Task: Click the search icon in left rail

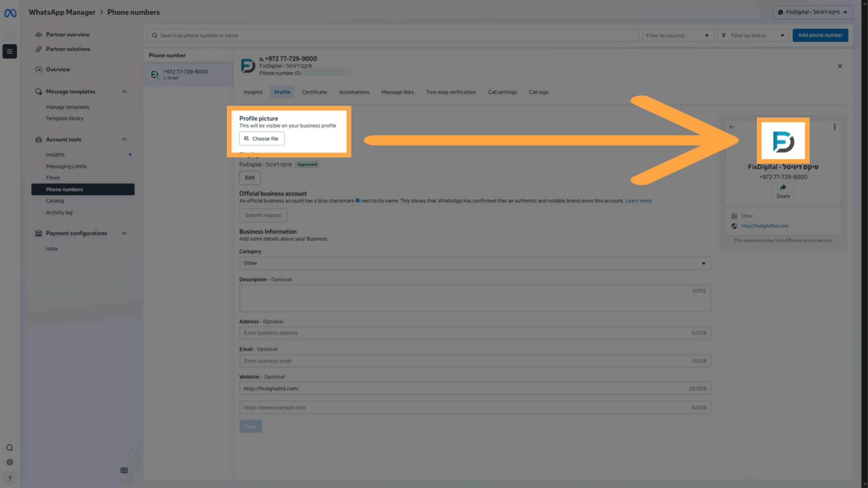Action: tap(9, 448)
